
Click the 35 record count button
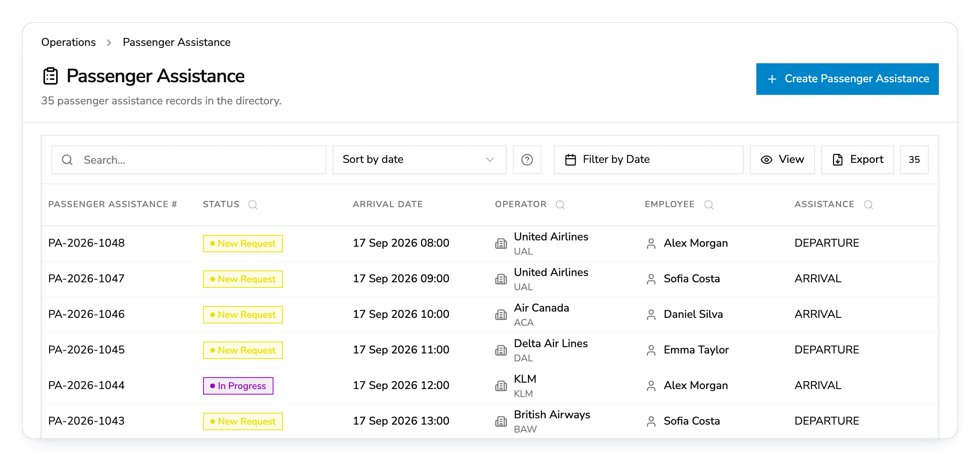click(914, 160)
